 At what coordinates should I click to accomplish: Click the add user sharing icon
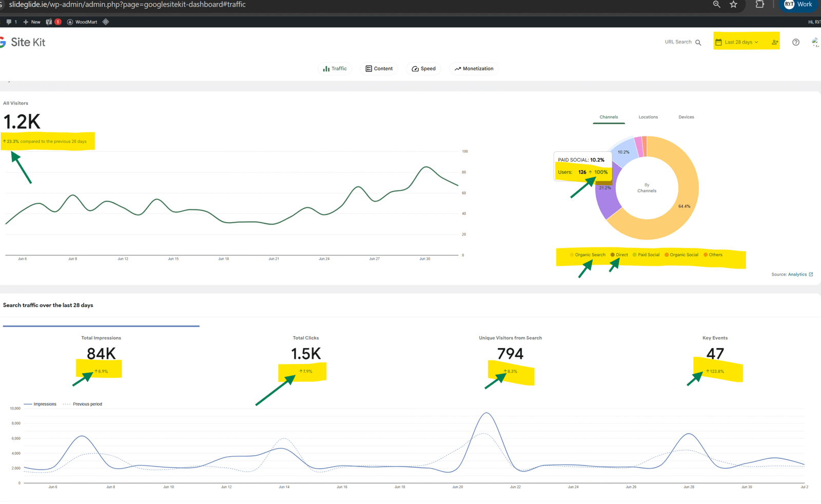775,42
